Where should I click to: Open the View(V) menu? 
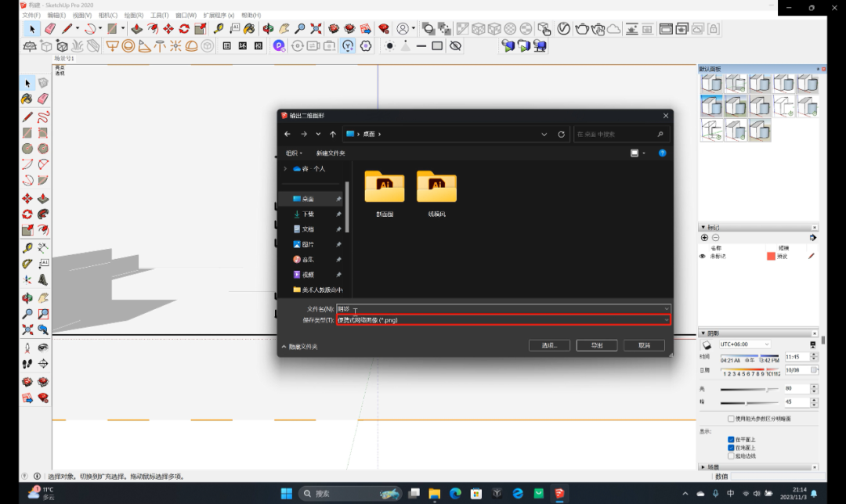[82, 15]
